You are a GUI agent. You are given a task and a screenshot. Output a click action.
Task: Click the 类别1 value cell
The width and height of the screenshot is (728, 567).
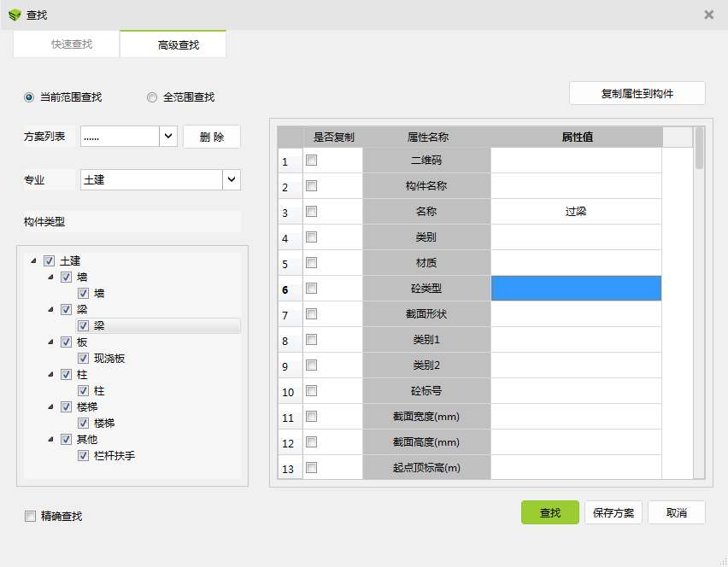coord(576,340)
